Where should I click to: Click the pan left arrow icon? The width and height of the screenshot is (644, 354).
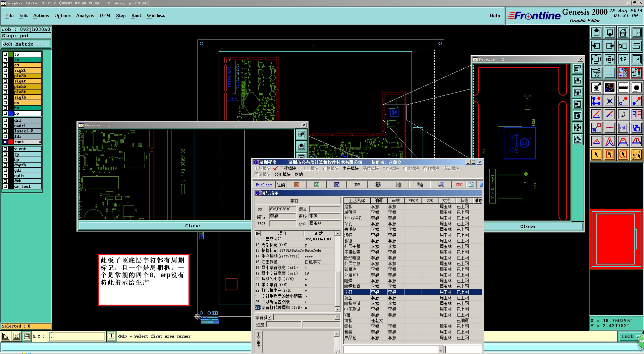[x=596, y=46]
